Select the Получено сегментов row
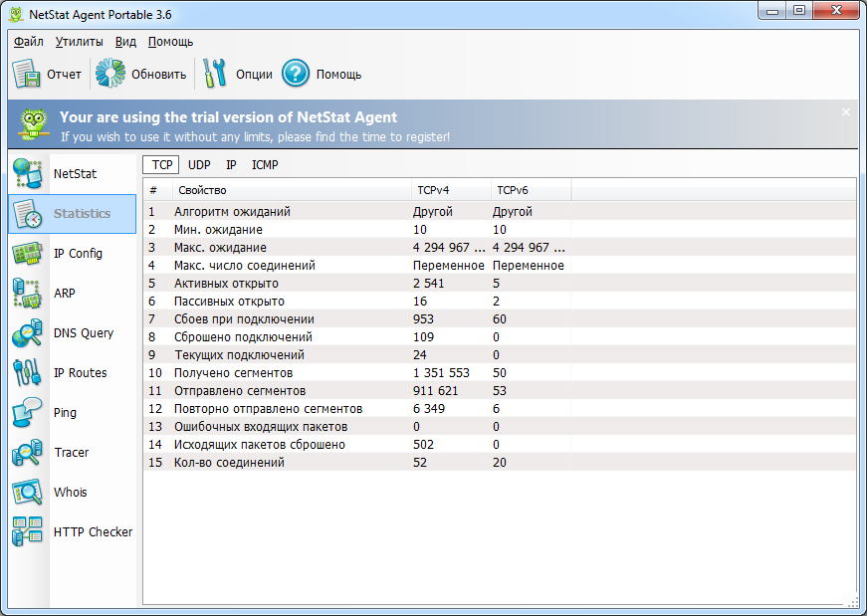Image resolution: width=867 pixels, height=616 pixels. tap(500, 373)
